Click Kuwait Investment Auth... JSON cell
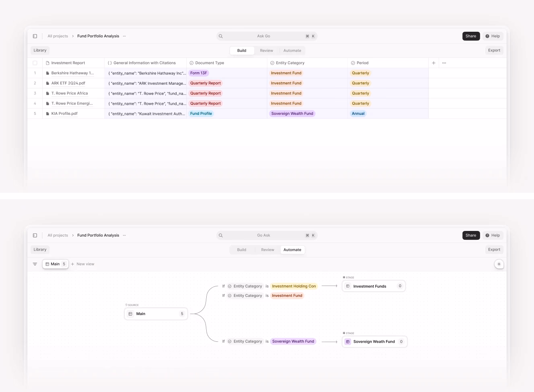 146,114
